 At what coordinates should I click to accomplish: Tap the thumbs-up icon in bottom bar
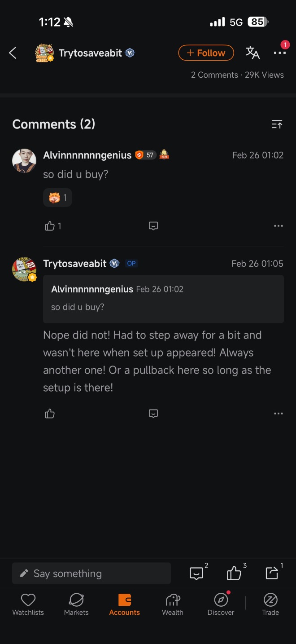(234, 573)
